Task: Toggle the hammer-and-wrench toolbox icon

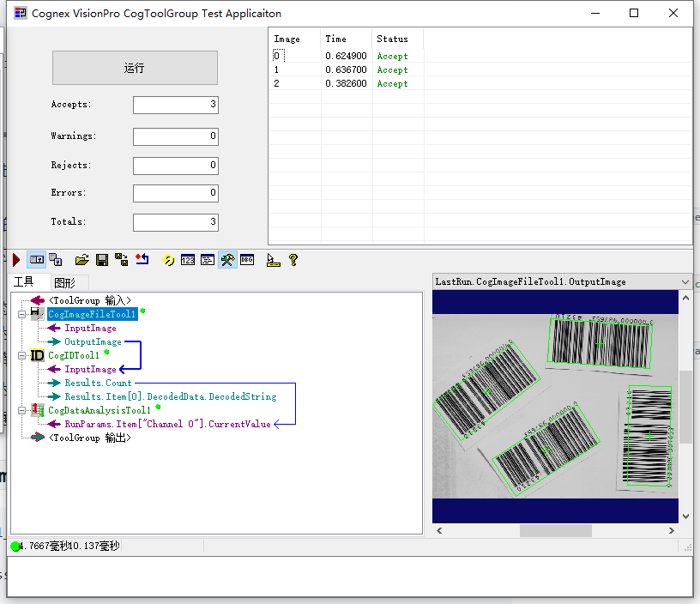Action: 227,260
